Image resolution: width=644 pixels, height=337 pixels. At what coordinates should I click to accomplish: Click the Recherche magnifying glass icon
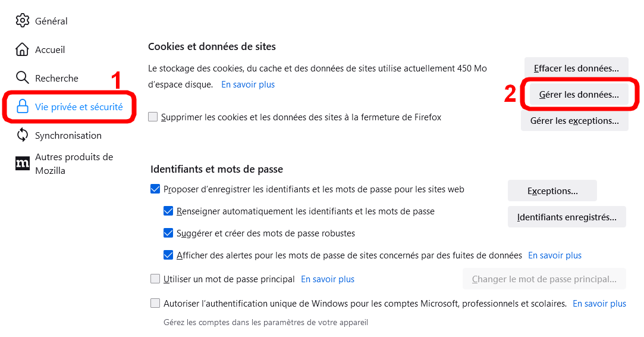pyautogui.click(x=23, y=78)
